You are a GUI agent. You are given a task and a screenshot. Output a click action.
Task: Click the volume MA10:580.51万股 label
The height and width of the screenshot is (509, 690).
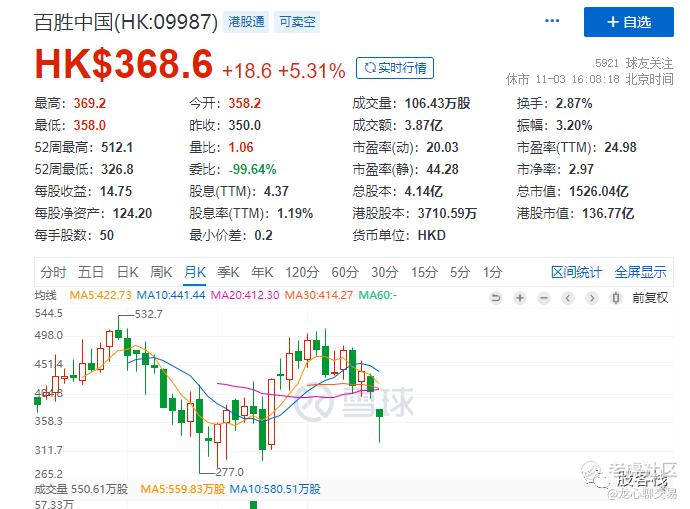coord(275,489)
